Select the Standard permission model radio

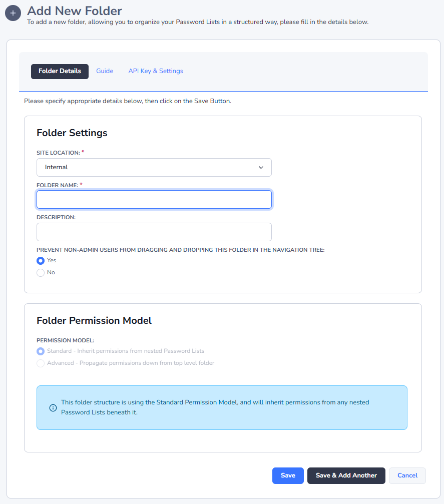(x=41, y=351)
